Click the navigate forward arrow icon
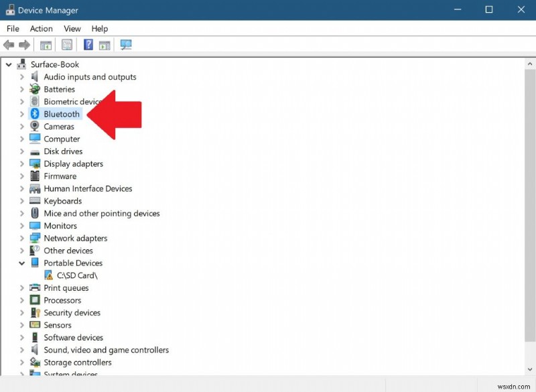The image size is (536, 392). point(24,44)
